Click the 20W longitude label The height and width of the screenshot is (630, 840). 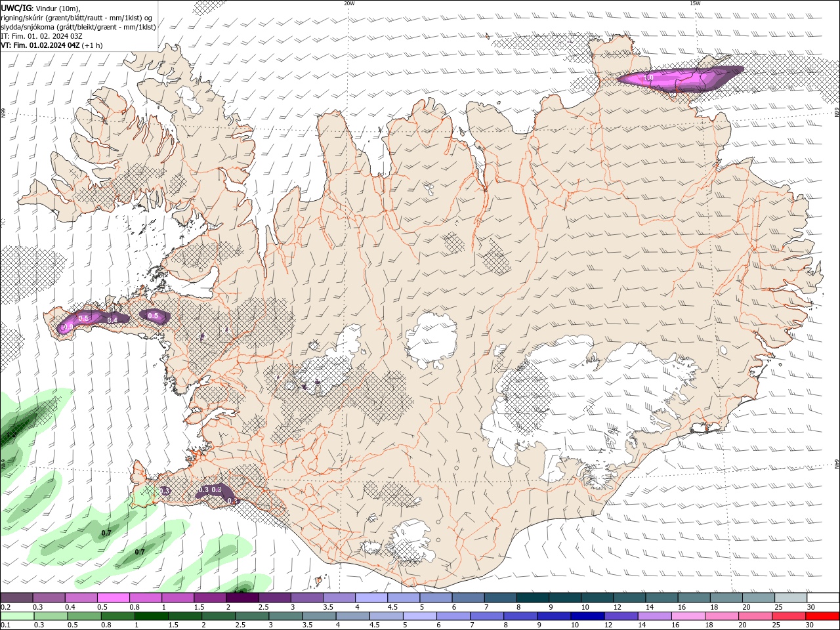point(349,3)
